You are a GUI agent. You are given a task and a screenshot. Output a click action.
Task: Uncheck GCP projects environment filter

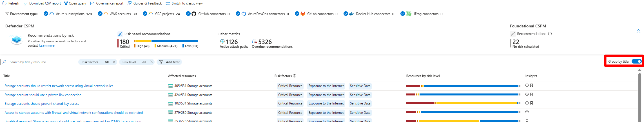click(x=145, y=14)
